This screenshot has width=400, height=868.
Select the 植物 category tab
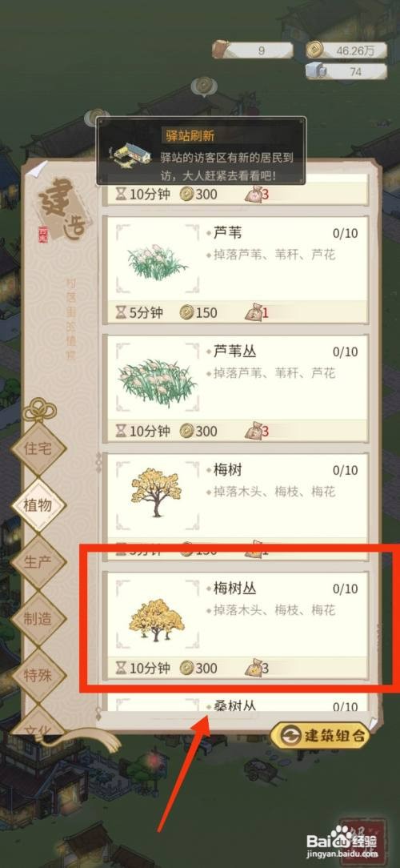point(38,504)
